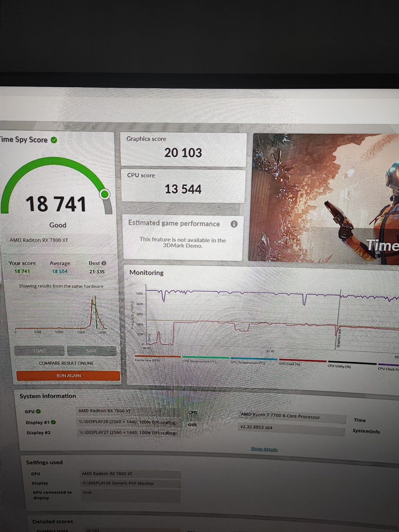Click the Average score value 18 504
The image size is (399, 532).
coord(60,271)
